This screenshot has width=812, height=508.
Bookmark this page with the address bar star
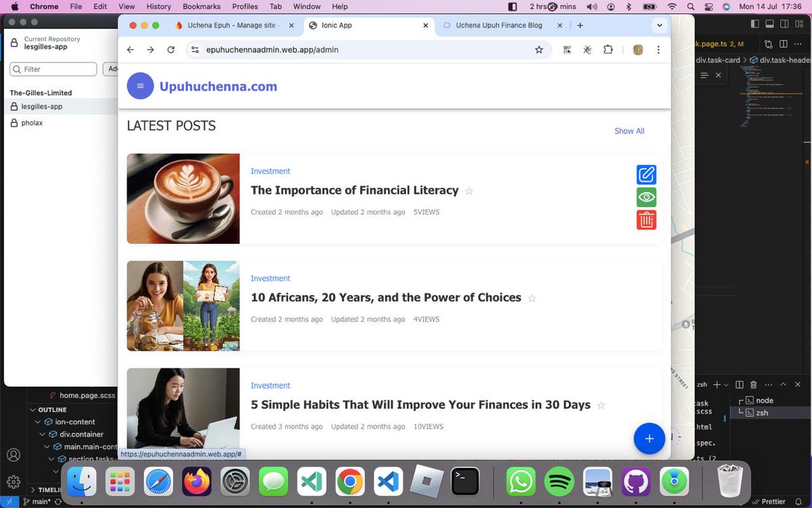[x=539, y=49]
